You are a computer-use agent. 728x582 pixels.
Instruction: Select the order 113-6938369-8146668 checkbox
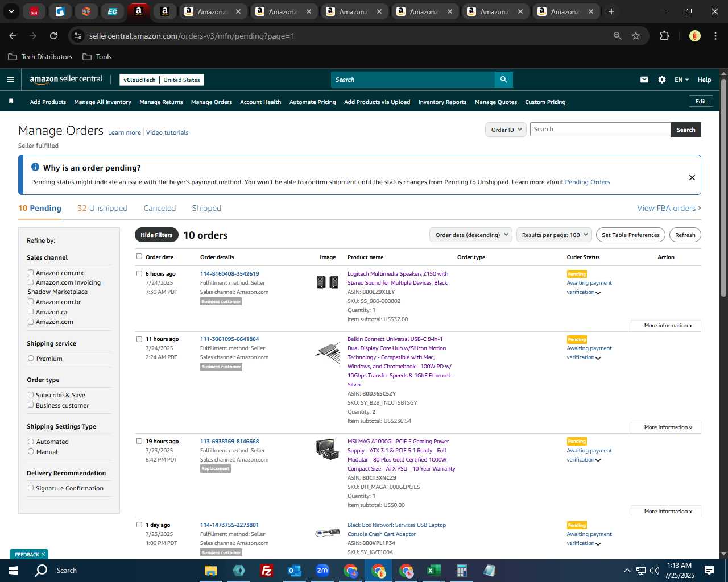coord(139,441)
